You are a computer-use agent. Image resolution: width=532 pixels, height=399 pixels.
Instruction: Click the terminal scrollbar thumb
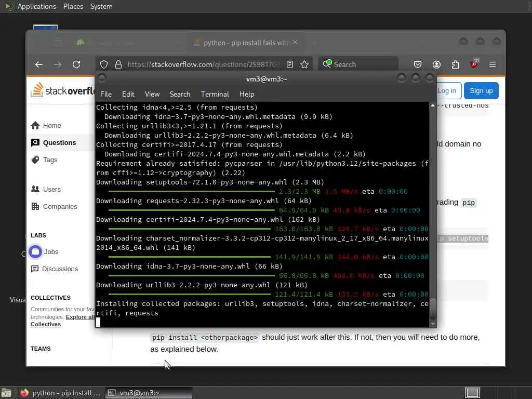coord(433,309)
